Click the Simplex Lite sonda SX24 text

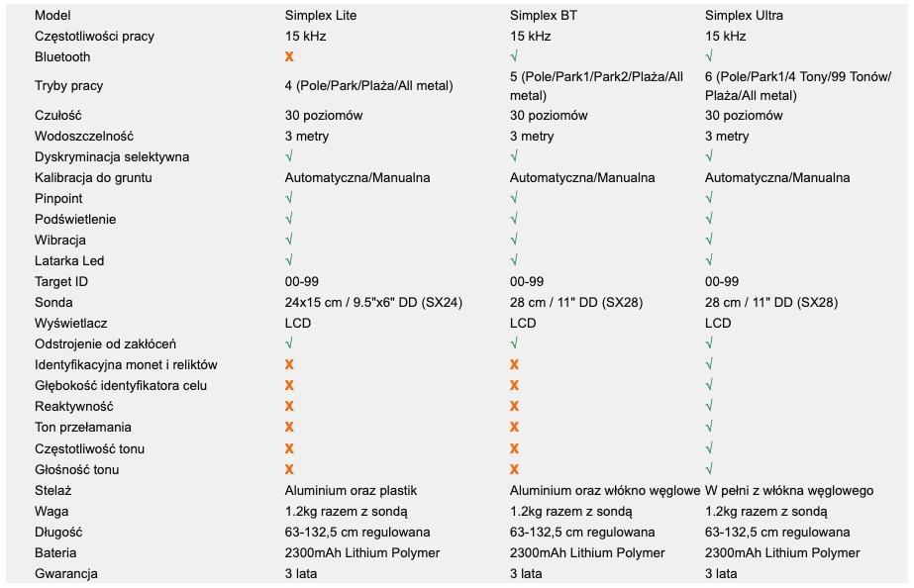coord(373,303)
